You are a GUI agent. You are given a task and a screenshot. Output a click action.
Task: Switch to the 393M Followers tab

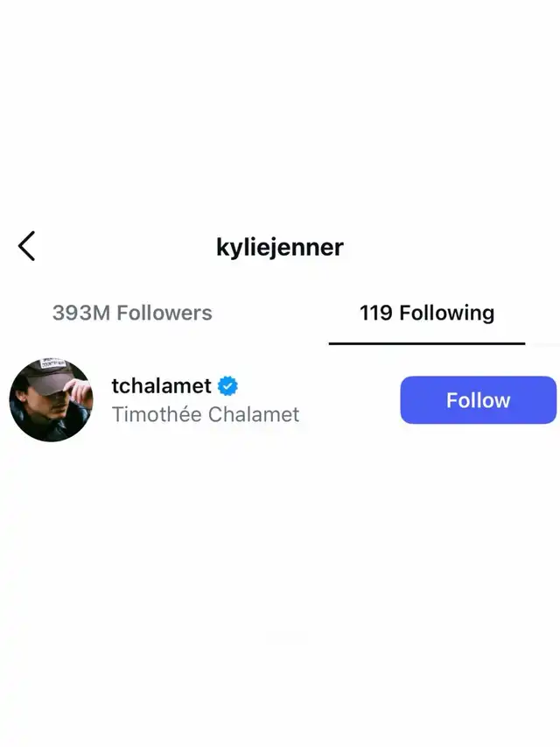pos(132,313)
